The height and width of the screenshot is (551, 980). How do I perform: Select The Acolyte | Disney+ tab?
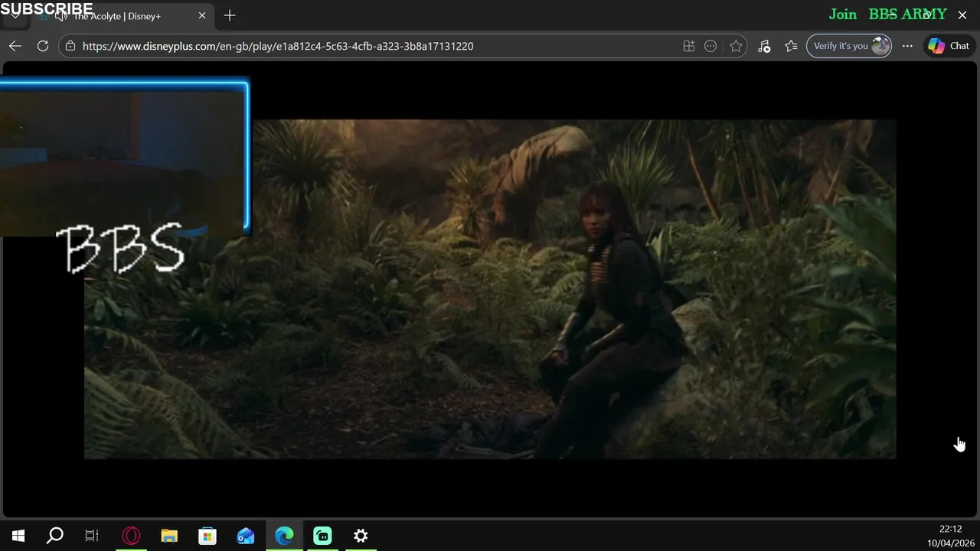[116, 16]
